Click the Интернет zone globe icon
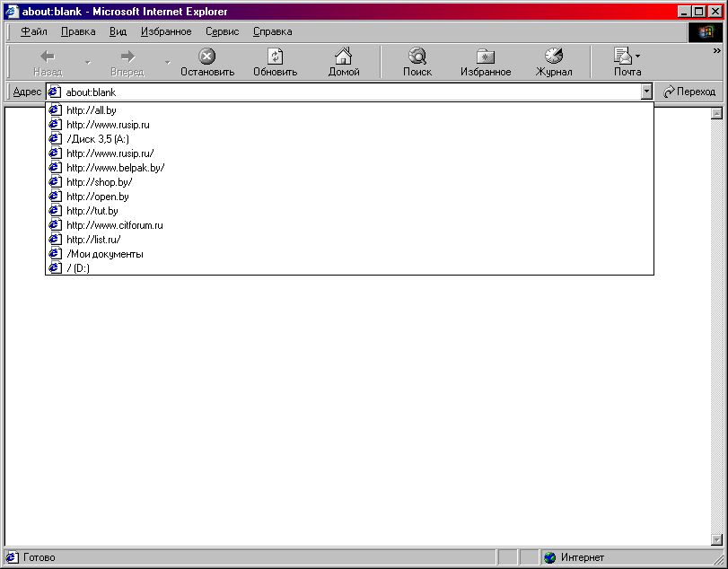This screenshot has height=569, width=728. (x=550, y=557)
